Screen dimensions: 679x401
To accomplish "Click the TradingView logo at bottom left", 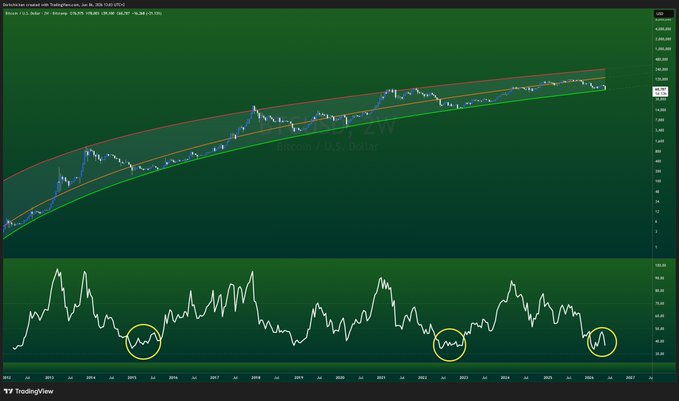I will [29, 391].
